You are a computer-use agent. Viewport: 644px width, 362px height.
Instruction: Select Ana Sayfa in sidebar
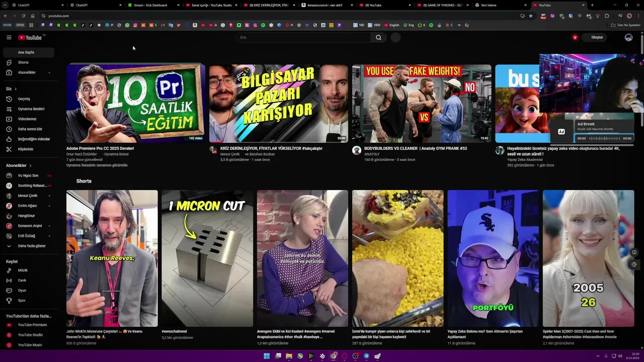click(x=28, y=52)
